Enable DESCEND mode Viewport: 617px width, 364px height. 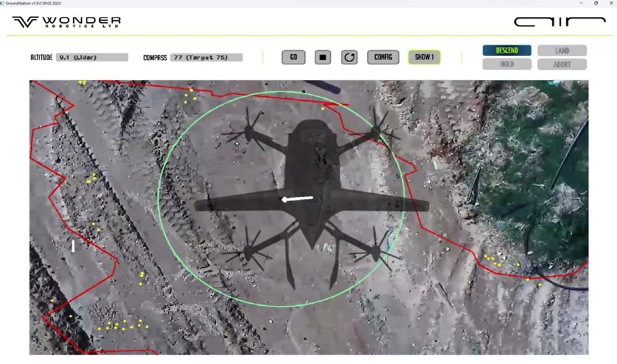coord(506,50)
